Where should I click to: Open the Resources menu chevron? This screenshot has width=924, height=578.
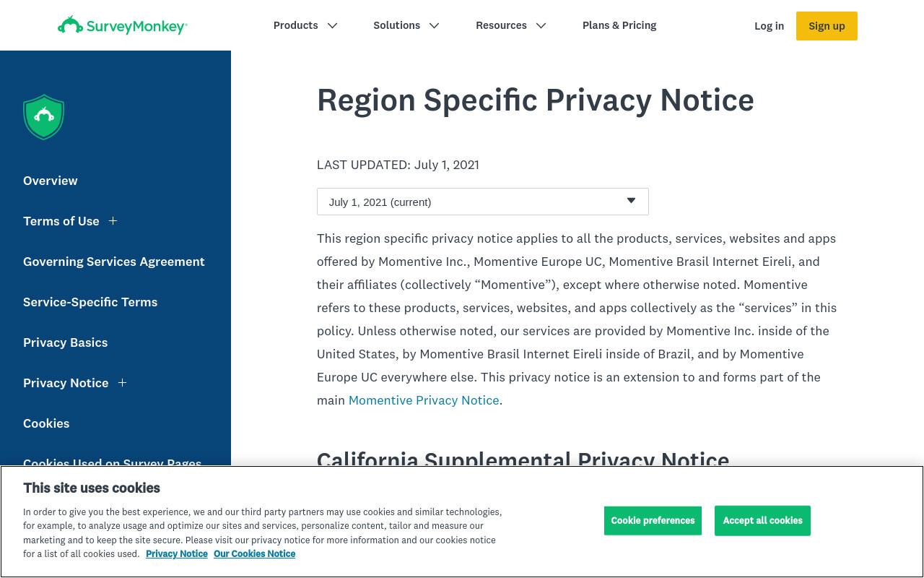pos(541,26)
